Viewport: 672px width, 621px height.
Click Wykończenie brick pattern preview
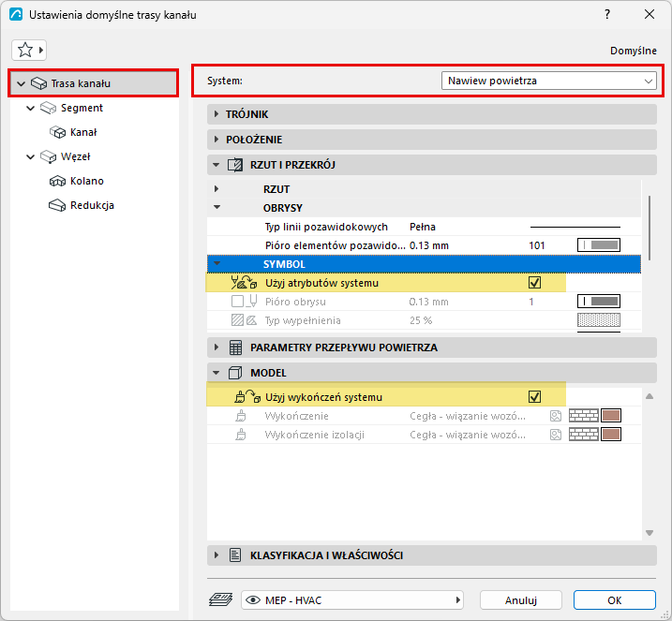[x=583, y=416]
